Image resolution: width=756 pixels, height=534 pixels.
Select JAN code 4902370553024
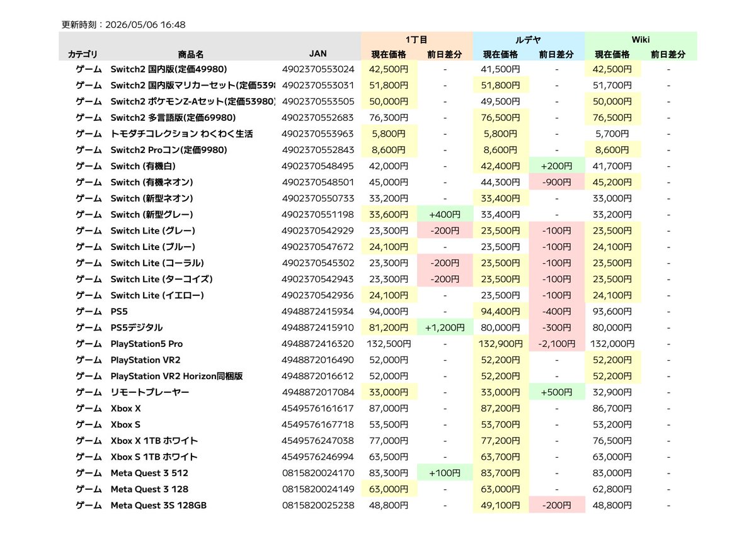(x=318, y=69)
